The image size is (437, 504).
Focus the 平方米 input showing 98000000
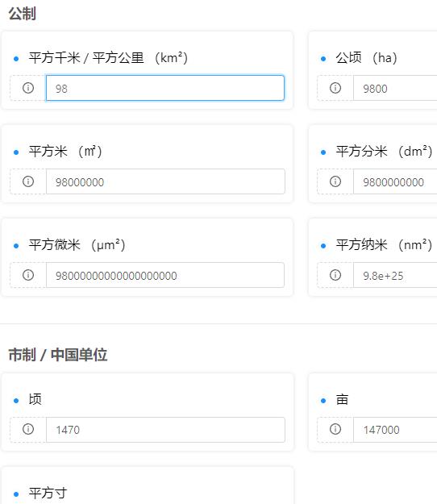pos(165,181)
